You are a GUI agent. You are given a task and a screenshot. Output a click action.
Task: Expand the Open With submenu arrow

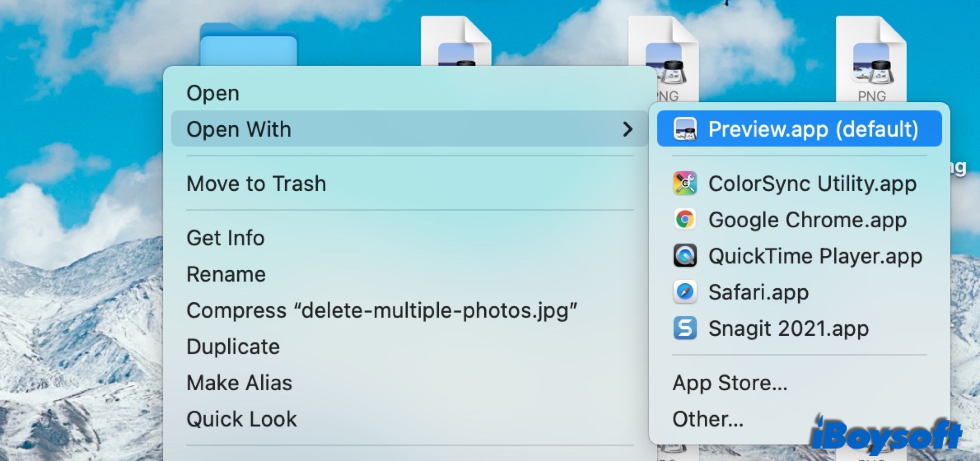[627, 129]
